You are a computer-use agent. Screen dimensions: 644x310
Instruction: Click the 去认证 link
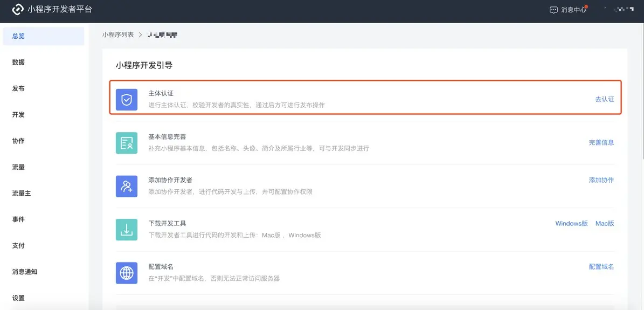click(604, 99)
